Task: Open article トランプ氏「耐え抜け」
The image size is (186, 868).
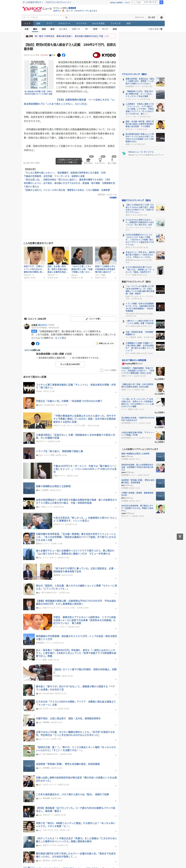Action: [x=59, y=451]
